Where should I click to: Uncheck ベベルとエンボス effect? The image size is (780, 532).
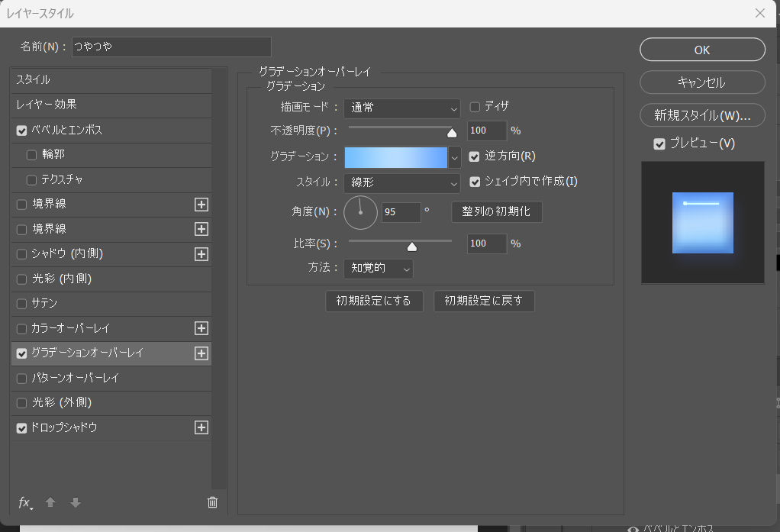21,131
